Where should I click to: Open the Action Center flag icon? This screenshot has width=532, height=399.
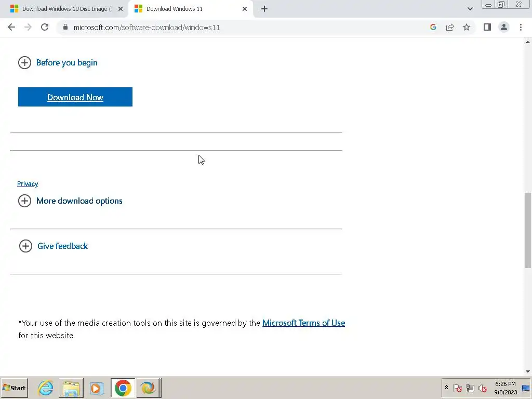457,388
